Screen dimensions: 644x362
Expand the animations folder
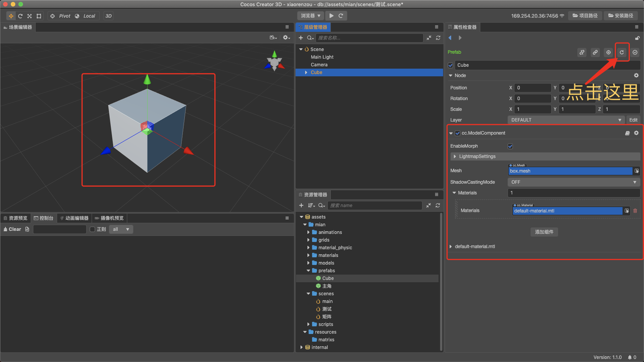[309, 232]
